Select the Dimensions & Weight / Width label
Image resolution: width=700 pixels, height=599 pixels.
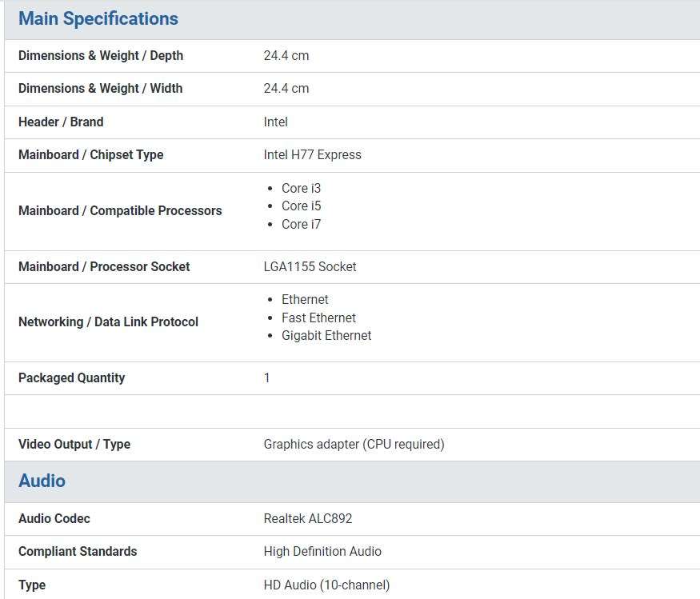(100, 89)
